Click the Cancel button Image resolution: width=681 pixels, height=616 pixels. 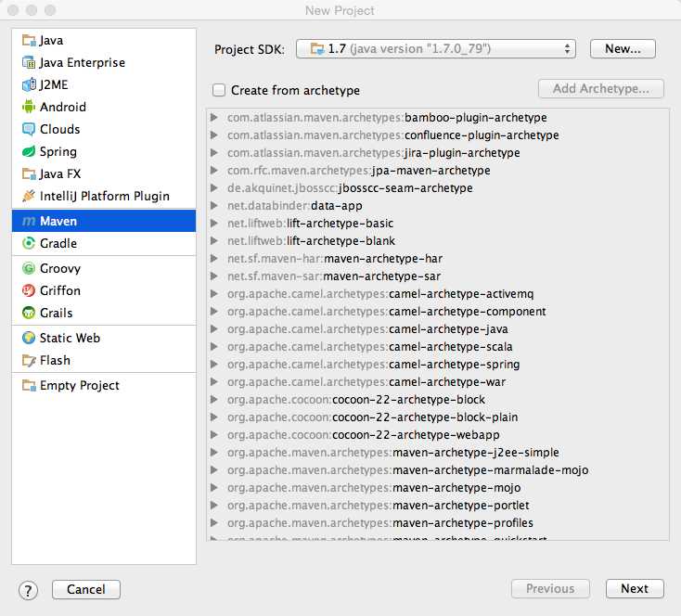[86, 589]
